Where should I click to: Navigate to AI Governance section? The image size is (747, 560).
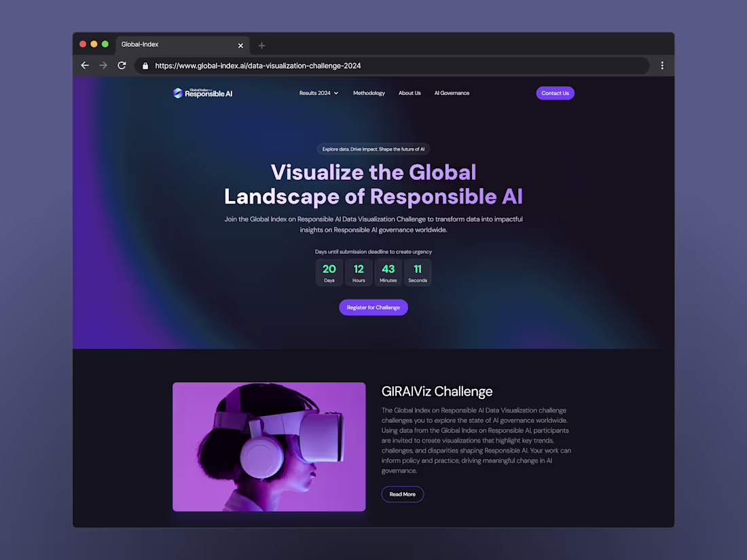[452, 93]
